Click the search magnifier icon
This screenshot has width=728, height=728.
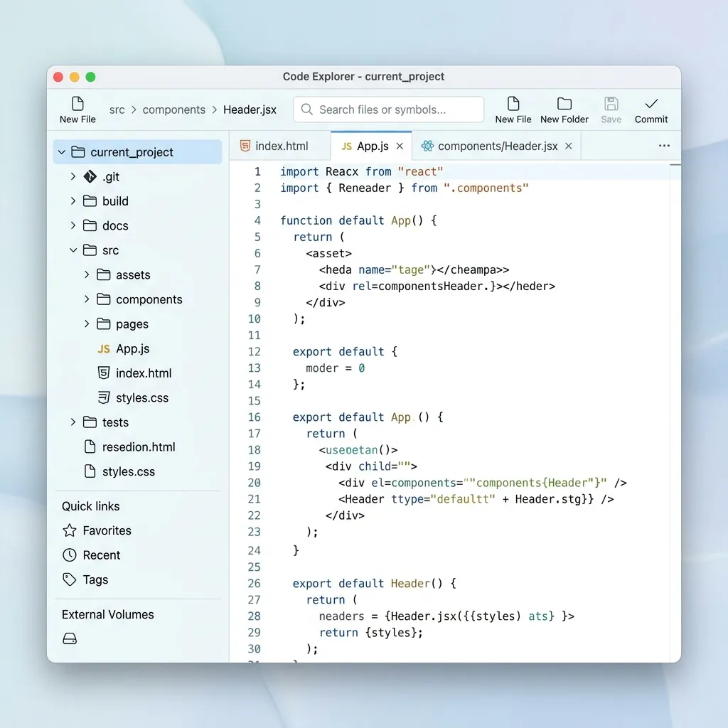[x=306, y=109]
